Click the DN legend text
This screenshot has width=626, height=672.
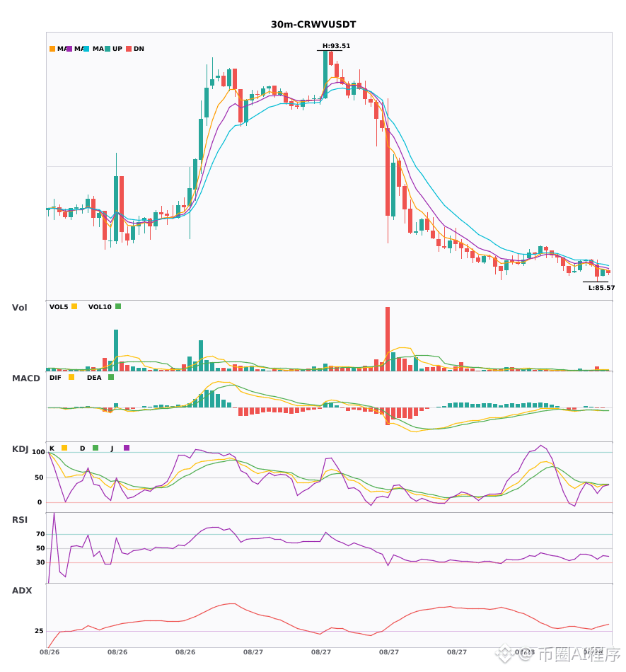139,49
